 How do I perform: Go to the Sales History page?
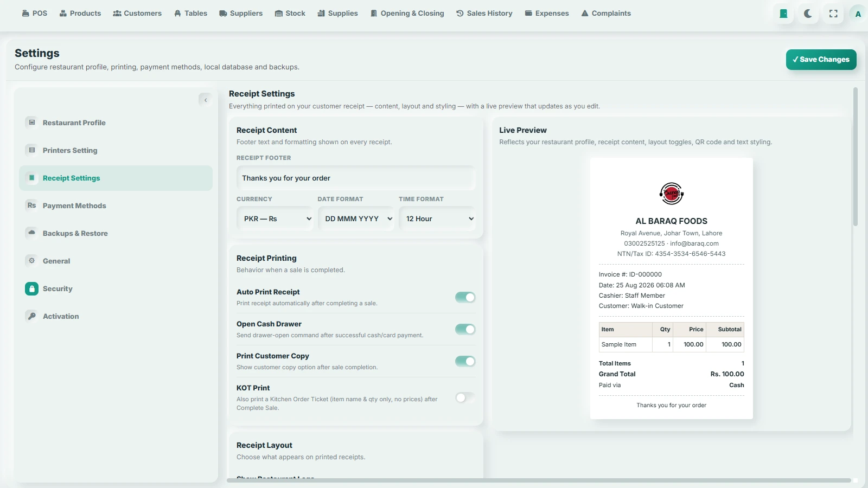pyautogui.click(x=484, y=13)
